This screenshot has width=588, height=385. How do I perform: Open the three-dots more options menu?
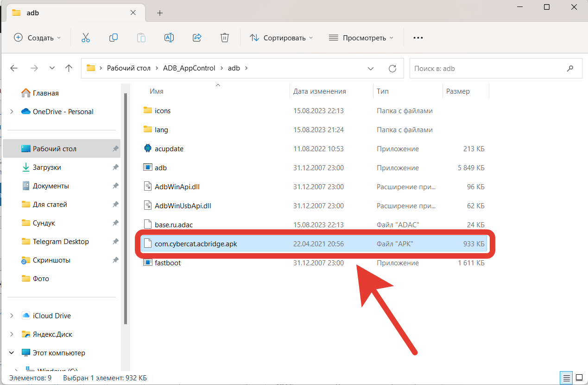pos(418,38)
